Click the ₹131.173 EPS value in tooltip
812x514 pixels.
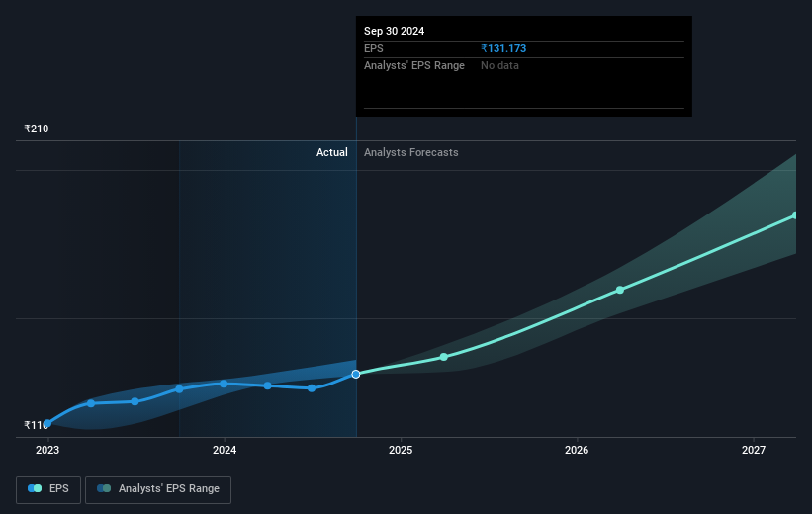[x=503, y=48]
